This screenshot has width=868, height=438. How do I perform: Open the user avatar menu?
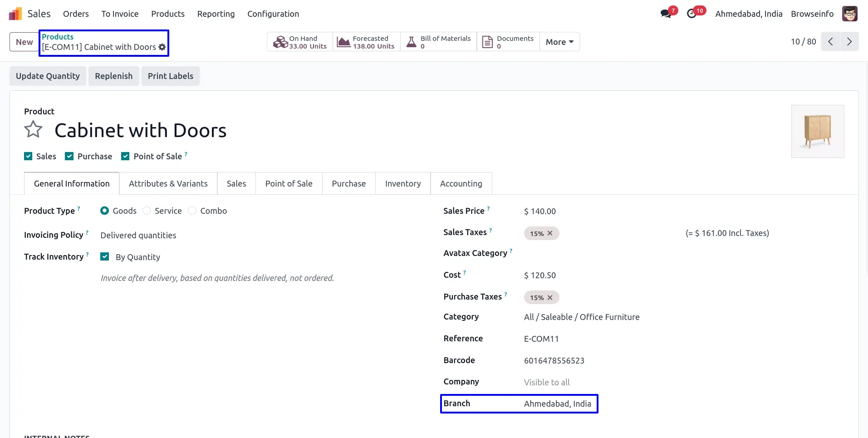click(849, 14)
